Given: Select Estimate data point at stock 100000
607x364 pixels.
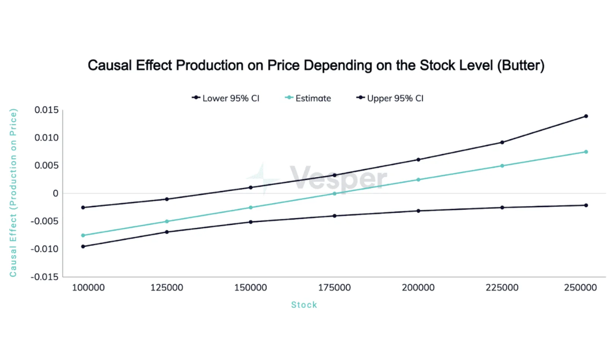Looking at the screenshot, I should pyautogui.click(x=83, y=235).
